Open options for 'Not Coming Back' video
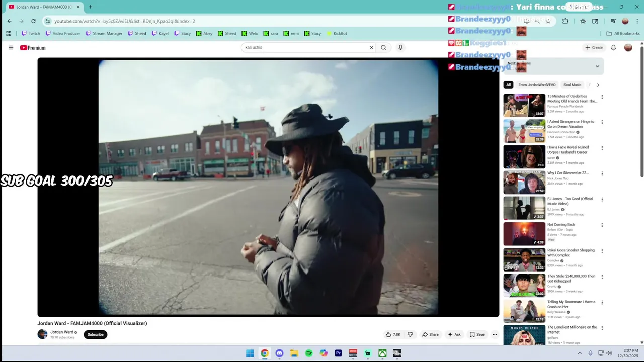 602,225
